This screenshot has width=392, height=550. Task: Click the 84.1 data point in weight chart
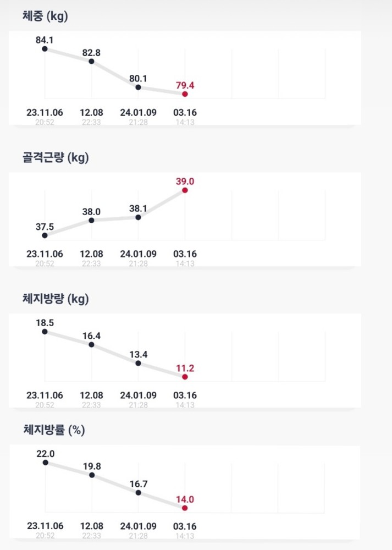click(45, 49)
